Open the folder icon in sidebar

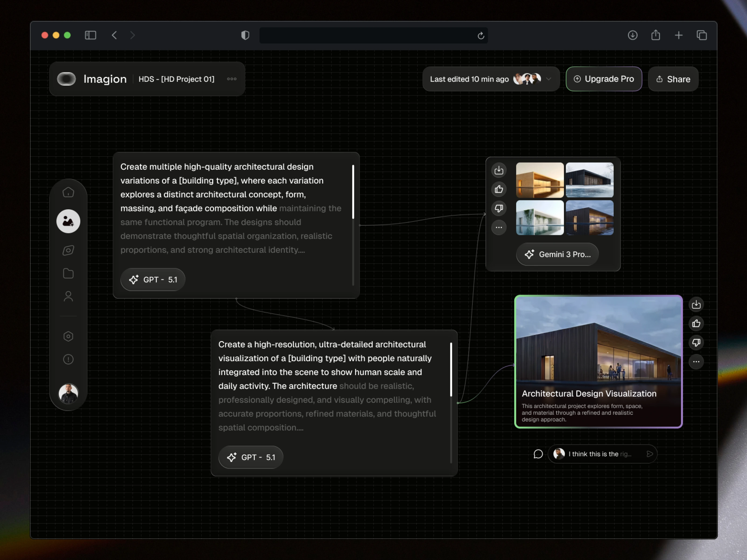[x=68, y=273]
